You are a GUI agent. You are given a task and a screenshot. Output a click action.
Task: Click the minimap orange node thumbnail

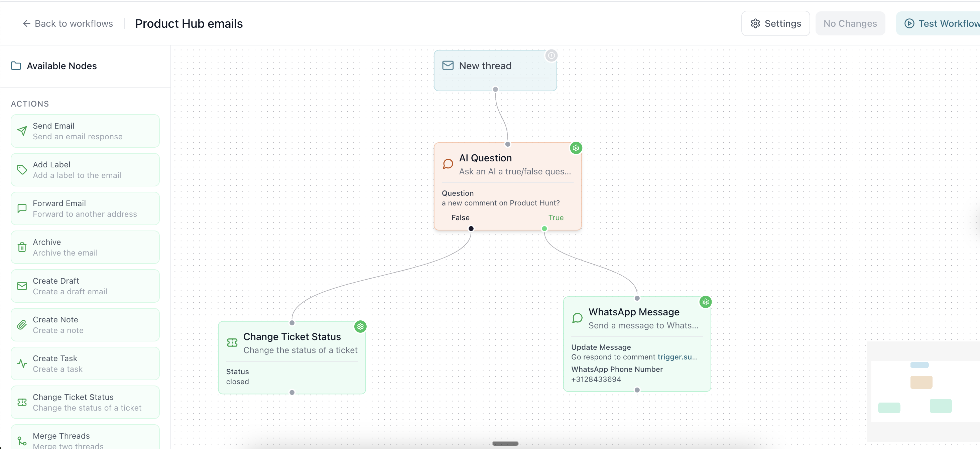click(921, 382)
